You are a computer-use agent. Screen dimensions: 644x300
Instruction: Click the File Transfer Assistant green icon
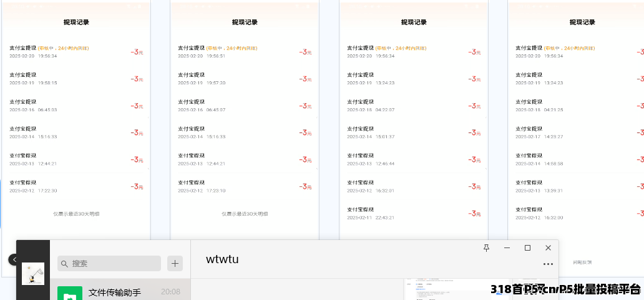coord(69,294)
